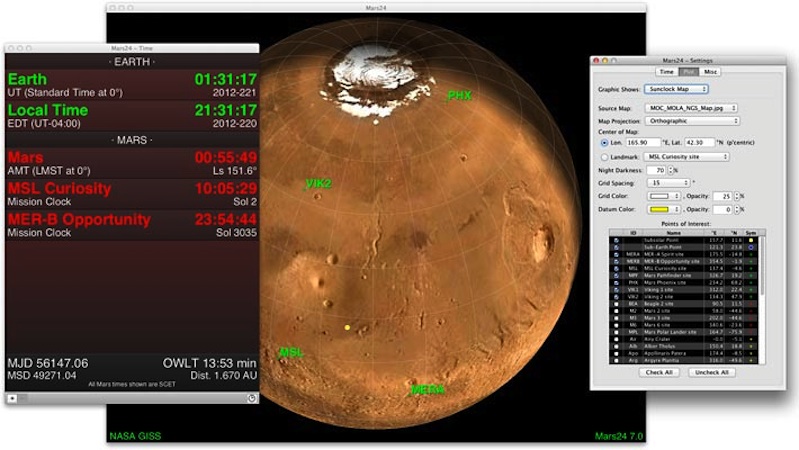
Task: Open the Source Map dropdown
Action: [691, 108]
